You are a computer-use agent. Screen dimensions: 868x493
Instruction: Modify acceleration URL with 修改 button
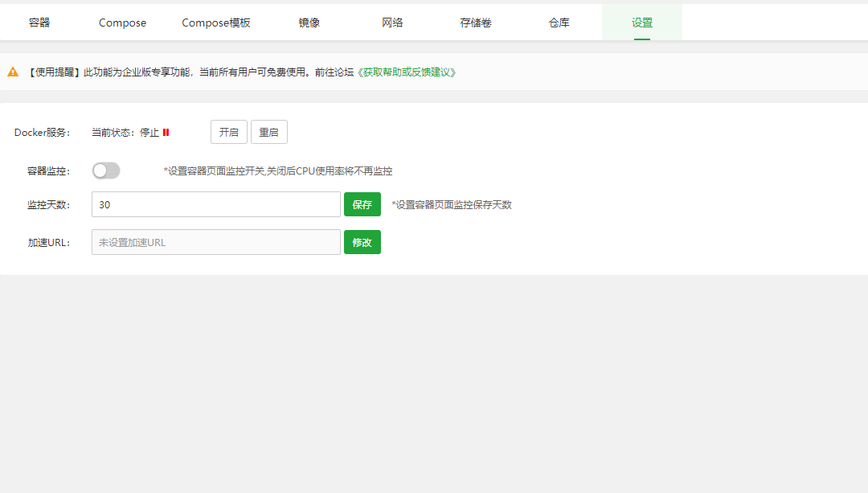362,242
